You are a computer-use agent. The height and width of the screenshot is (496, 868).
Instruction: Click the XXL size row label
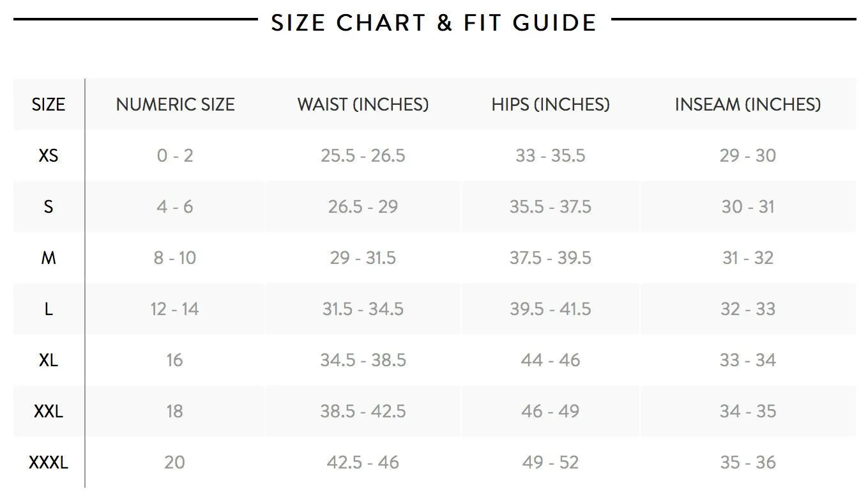pyautogui.click(x=49, y=411)
